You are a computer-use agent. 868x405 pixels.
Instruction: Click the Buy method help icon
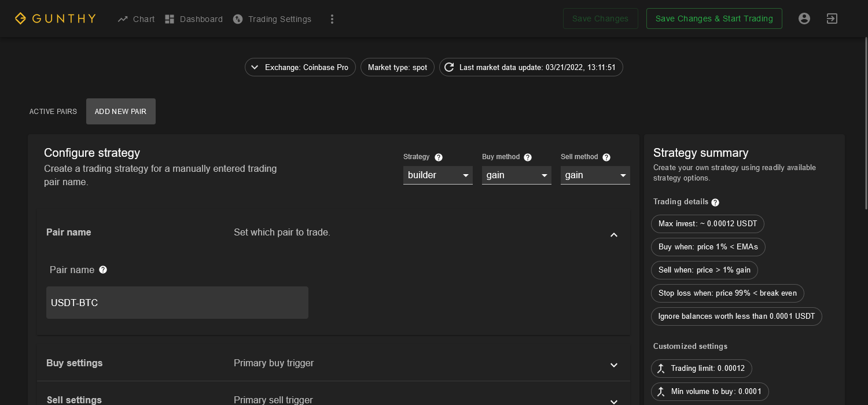click(x=528, y=157)
